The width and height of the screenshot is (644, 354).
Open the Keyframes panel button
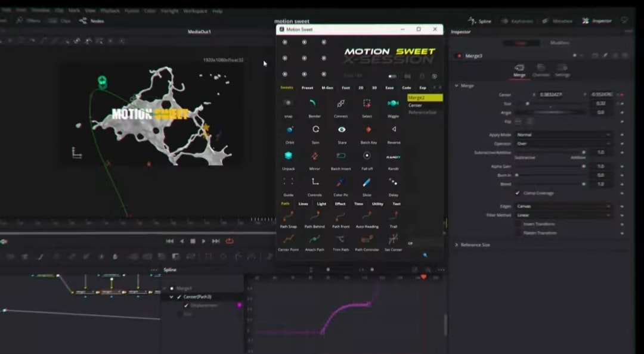pyautogui.click(x=516, y=21)
